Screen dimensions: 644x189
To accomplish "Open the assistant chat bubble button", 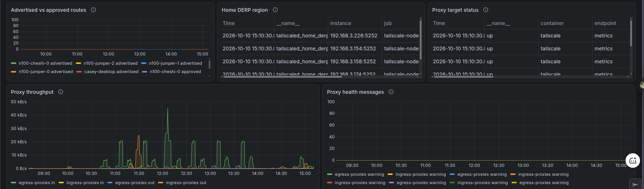I will point(633,160).
